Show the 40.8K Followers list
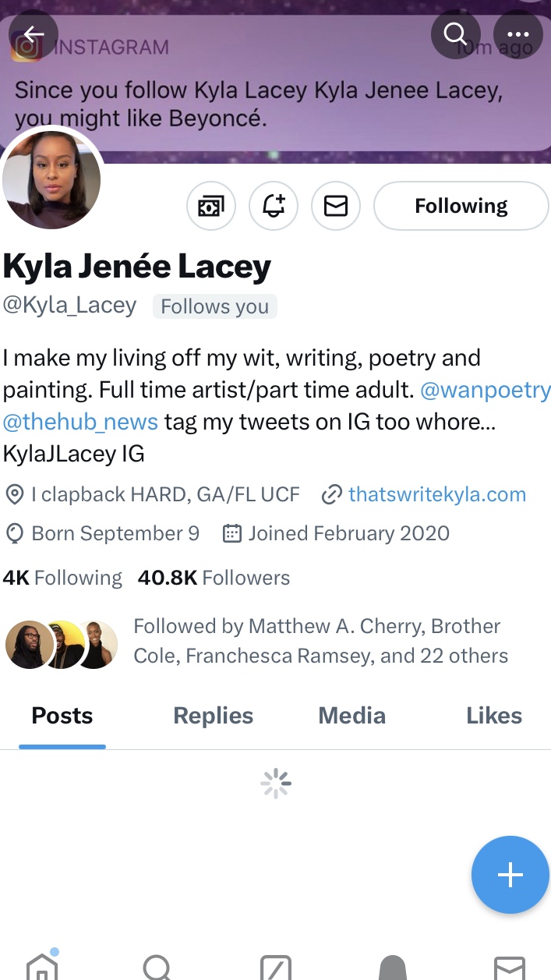 click(214, 578)
